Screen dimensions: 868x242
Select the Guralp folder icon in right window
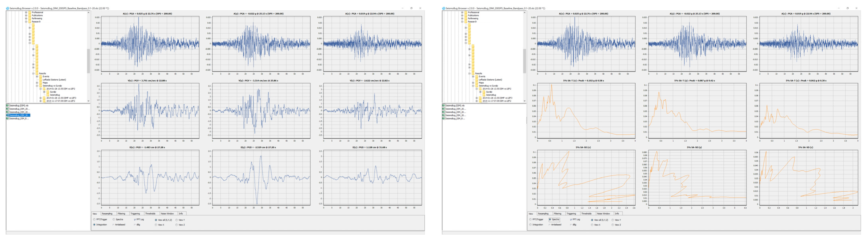tap(484, 92)
